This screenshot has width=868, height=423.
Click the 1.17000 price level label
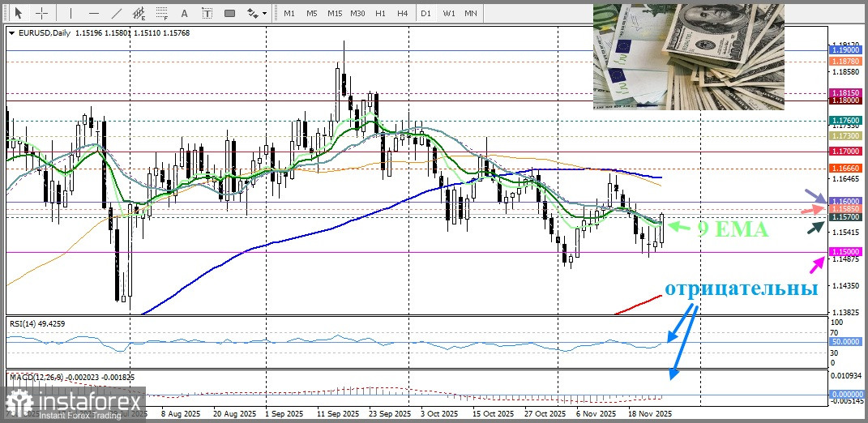pyautogui.click(x=844, y=152)
